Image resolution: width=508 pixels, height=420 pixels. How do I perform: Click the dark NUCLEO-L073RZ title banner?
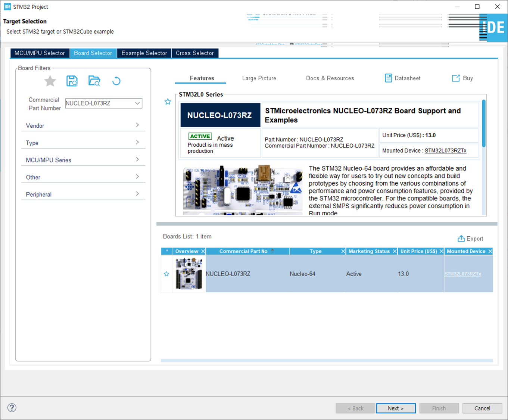220,115
